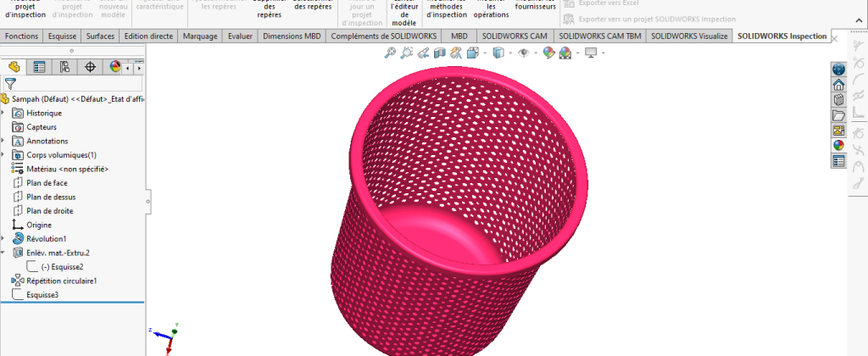Click the Section View icon
This screenshot has width=868, height=356.
tap(440, 53)
